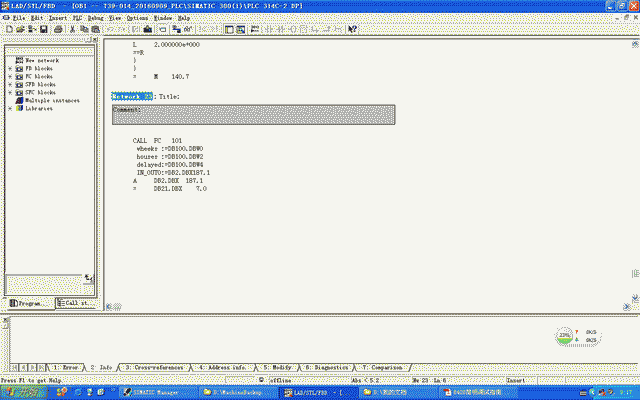Image resolution: width=640 pixels, height=400 pixels.
Task: Click the New file toolbar icon
Action: click(8, 29)
